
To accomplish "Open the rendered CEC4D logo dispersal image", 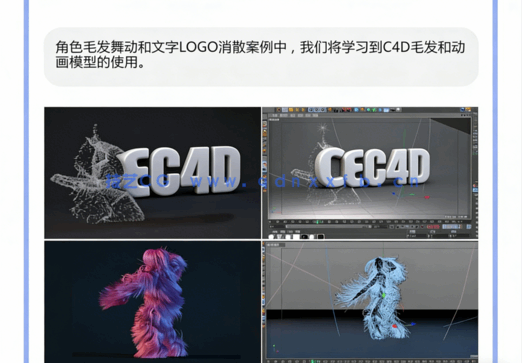I will click(152, 173).
